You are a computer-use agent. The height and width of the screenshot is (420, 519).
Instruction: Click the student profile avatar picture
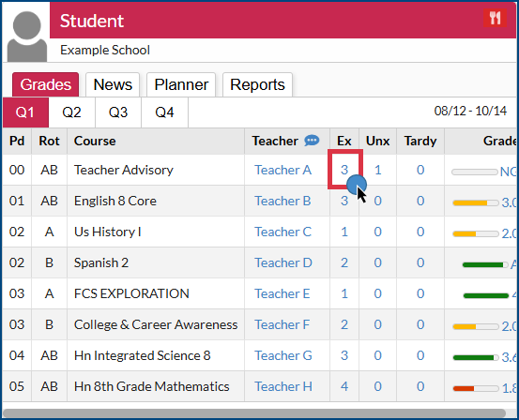click(x=27, y=36)
